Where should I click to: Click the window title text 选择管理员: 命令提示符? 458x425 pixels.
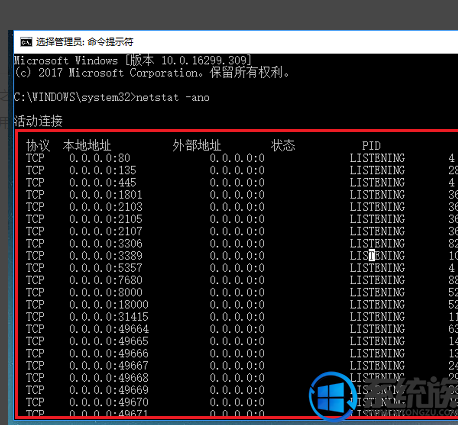(x=85, y=42)
